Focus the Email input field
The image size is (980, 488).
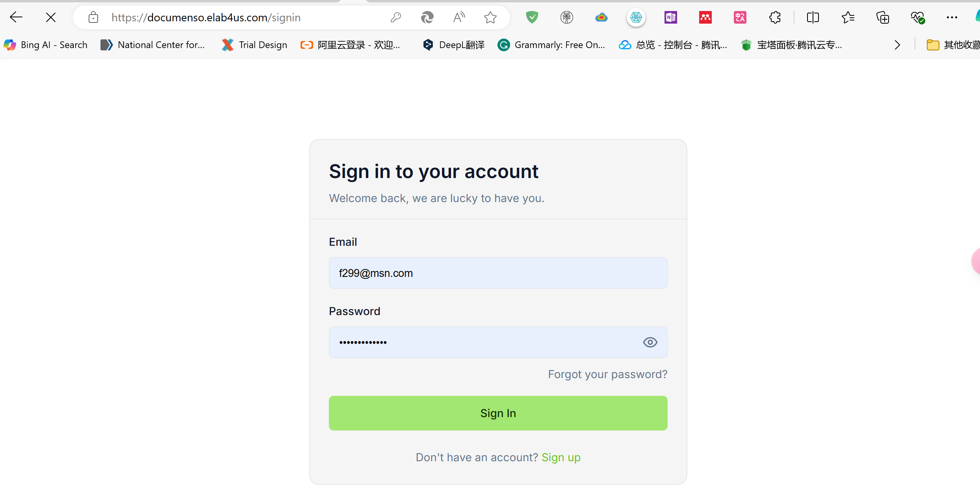[498, 273]
